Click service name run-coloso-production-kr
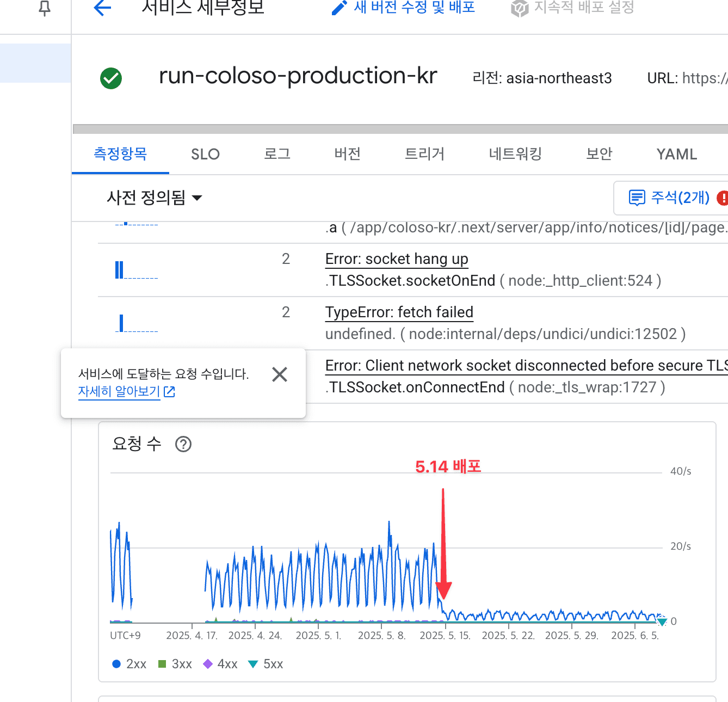728x702 pixels. pyautogui.click(x=298, y=76)
